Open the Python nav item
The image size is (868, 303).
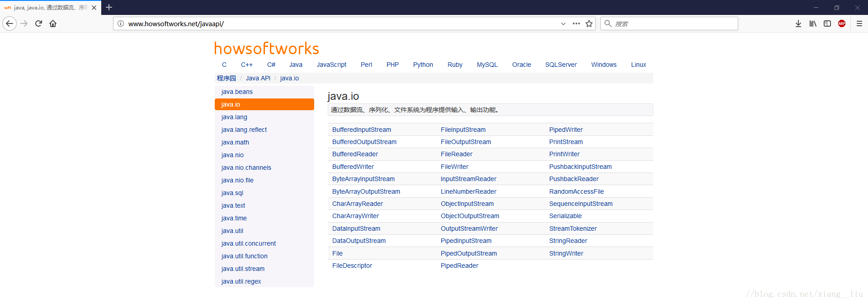pyautogui.click(x=423, y=65)
